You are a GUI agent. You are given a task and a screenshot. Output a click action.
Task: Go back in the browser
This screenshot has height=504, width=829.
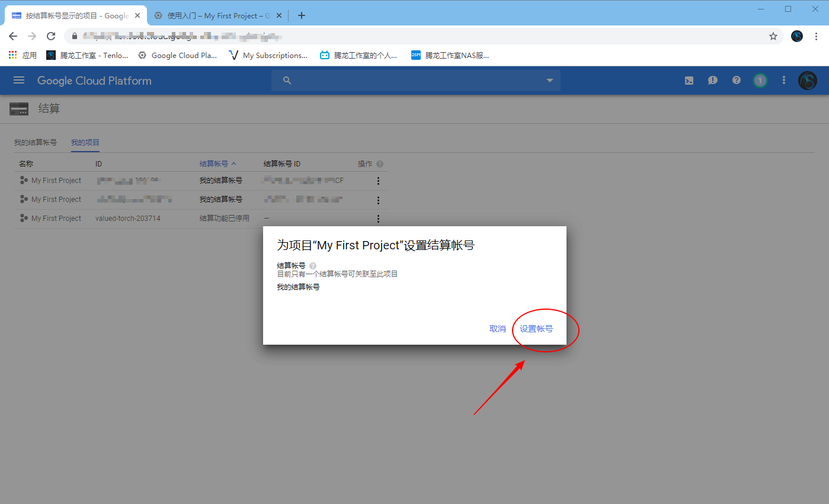13,36
